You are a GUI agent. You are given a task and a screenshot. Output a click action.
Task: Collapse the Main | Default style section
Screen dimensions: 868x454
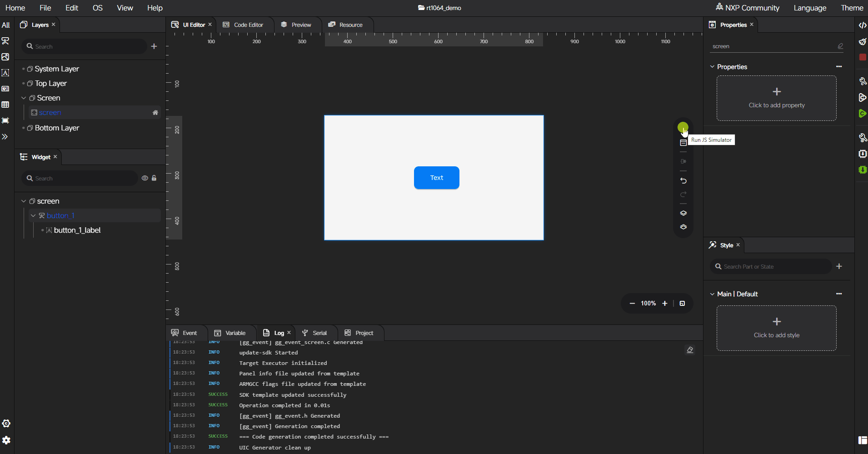click(712, 294)
